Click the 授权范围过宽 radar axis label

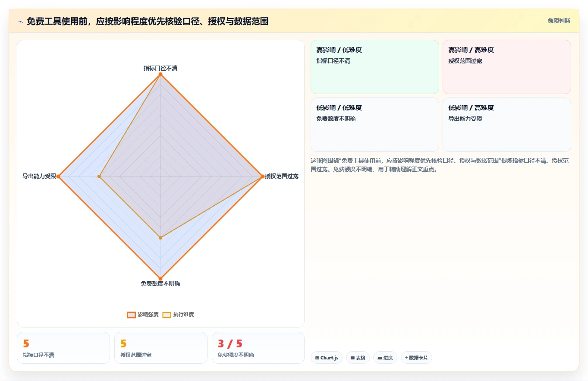click(x=282, y=176)
